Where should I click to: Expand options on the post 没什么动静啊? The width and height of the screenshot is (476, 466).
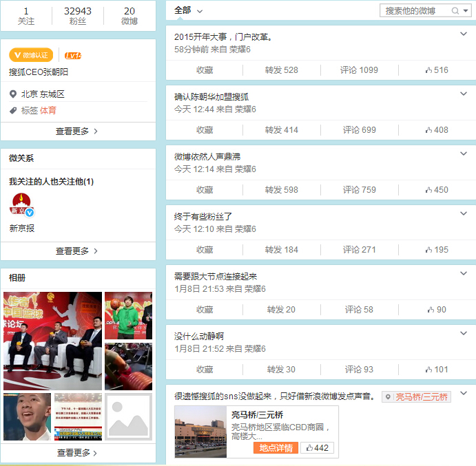[463, 333]
